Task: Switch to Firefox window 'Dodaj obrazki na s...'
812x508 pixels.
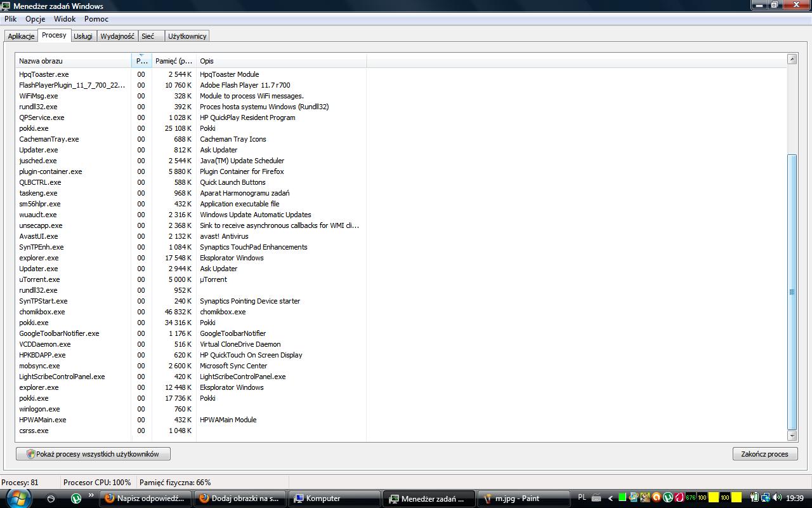Action: [240, 498]
